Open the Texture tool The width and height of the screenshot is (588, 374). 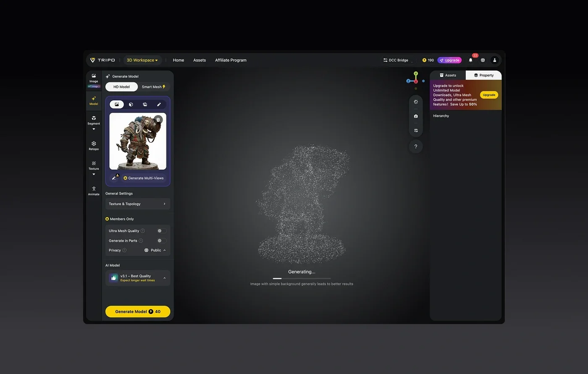(x=94, y=165)
